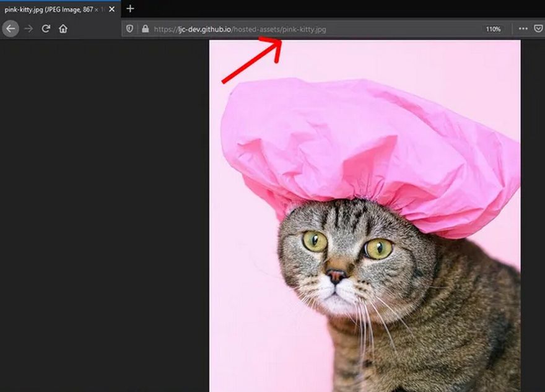The width and height of the screenshot is (545, 392).
Task: Open the page actions ellipsis menu
Action: pyautogui.click(x=523, y=29)
